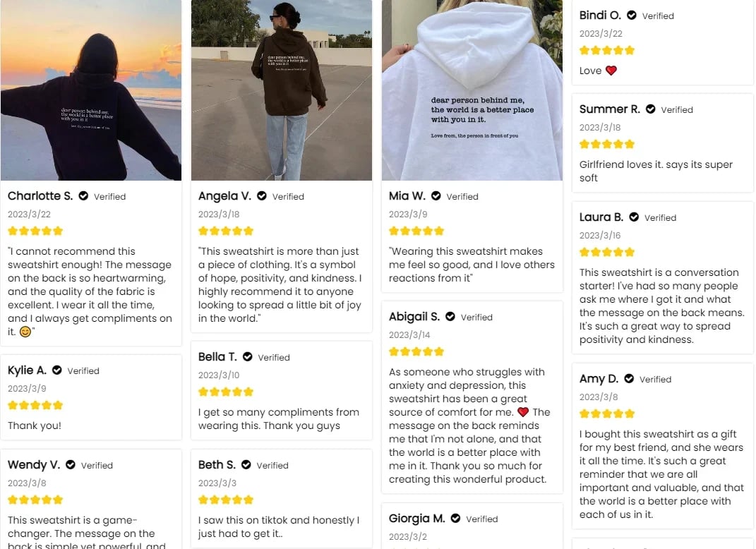Viewport: 756px width, 549px height.
Task: Click verified badge next to Giorgia M.
Action: tap(455, 518)
